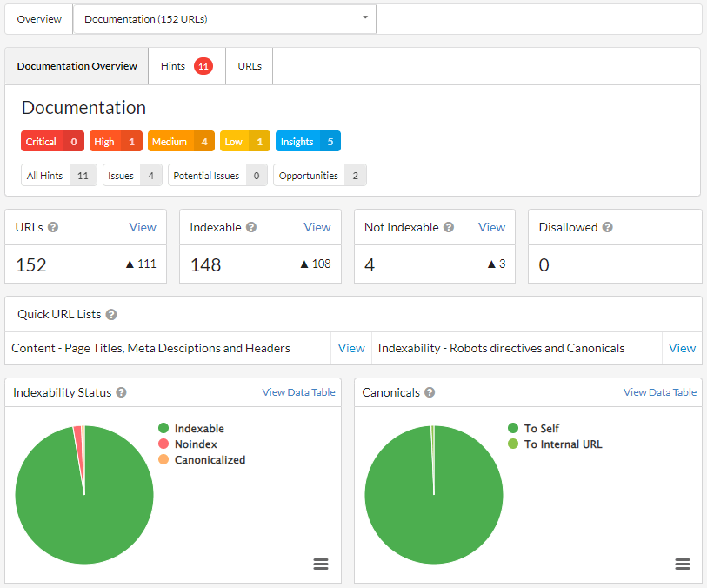The image size is (707, 588).
Task: Click help icon next to Indexability Status
Action: pyautogui.click(x=121, y=392)
